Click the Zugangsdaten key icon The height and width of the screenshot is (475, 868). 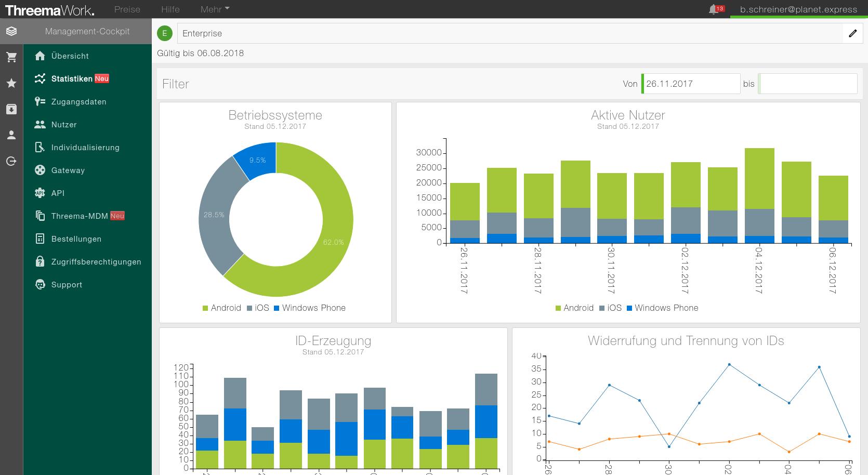[x=40, y=102]
